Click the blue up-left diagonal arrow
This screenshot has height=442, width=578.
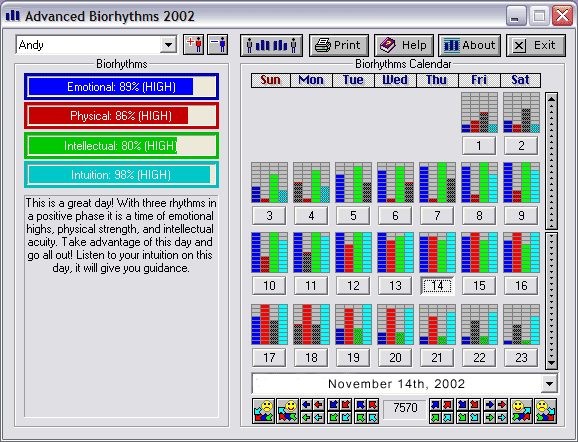click(x=361, y=404)
